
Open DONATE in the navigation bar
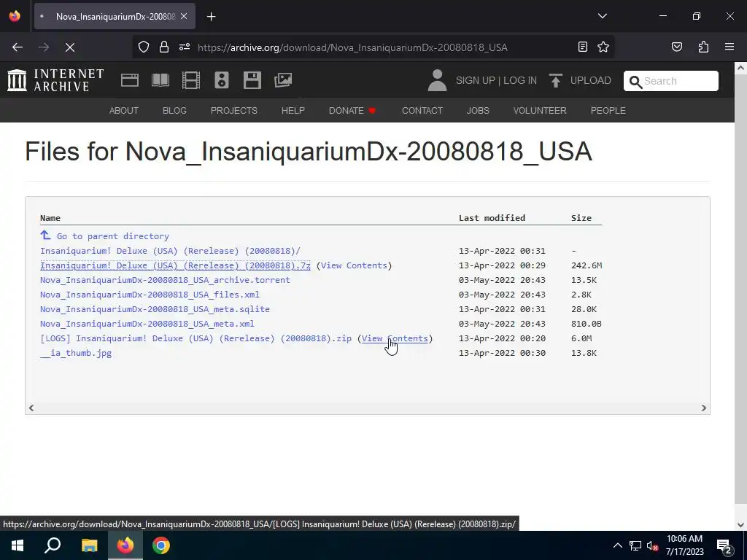point(352,111)
